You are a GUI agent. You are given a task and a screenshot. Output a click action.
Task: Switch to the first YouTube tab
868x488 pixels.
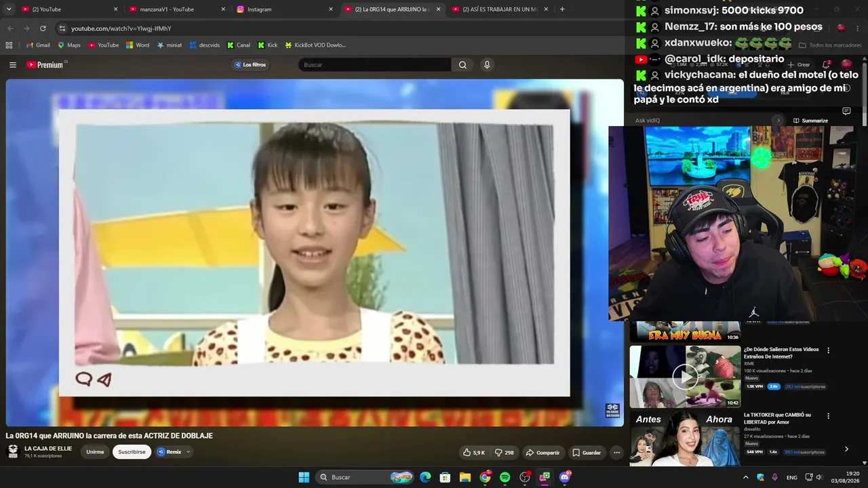(68, 9)
